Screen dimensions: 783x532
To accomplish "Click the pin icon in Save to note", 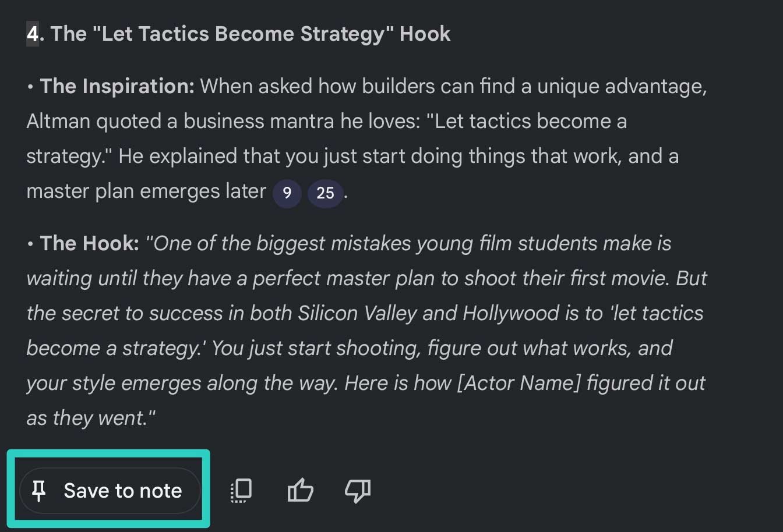I will pyautogui.click(x=38, y=491).
